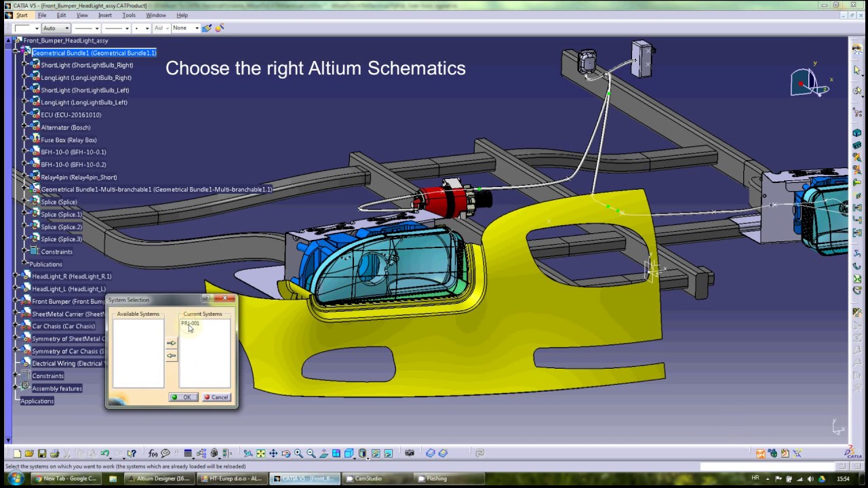Open the File menu
The image size is (868, 488).
point(42,15)
